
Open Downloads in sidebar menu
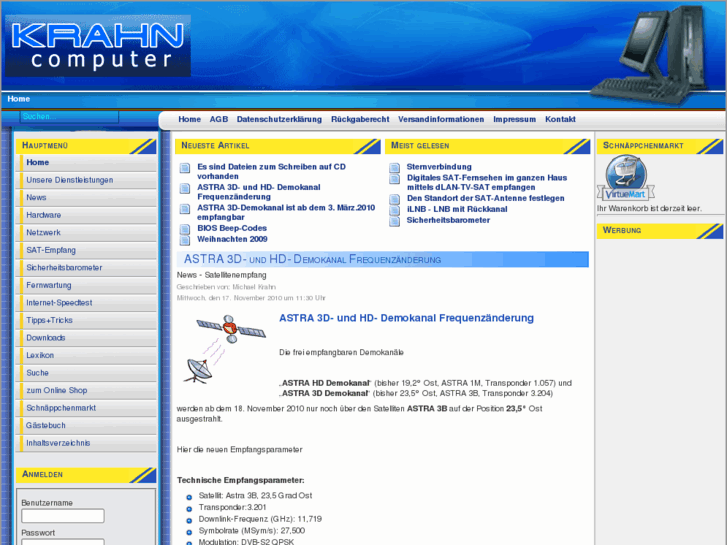tap(87, 338)
